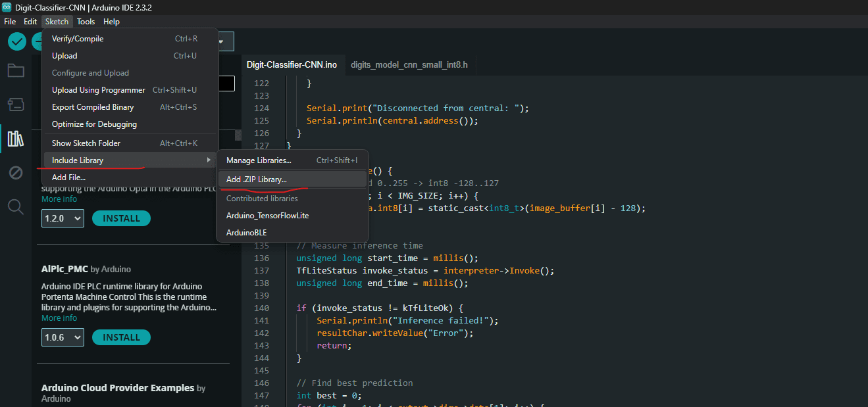Choose Arduino_TensorFlowLite contributed library

[x=267, y=216]
